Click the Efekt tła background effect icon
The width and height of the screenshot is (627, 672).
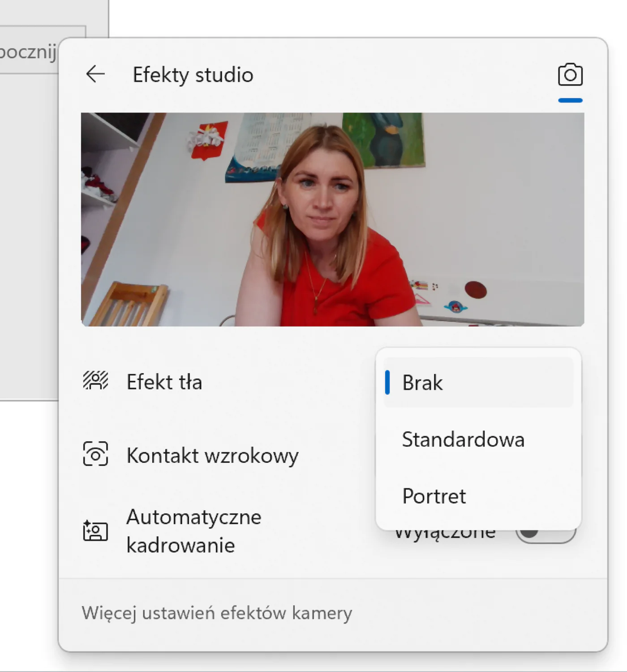[x=95, y=381]
